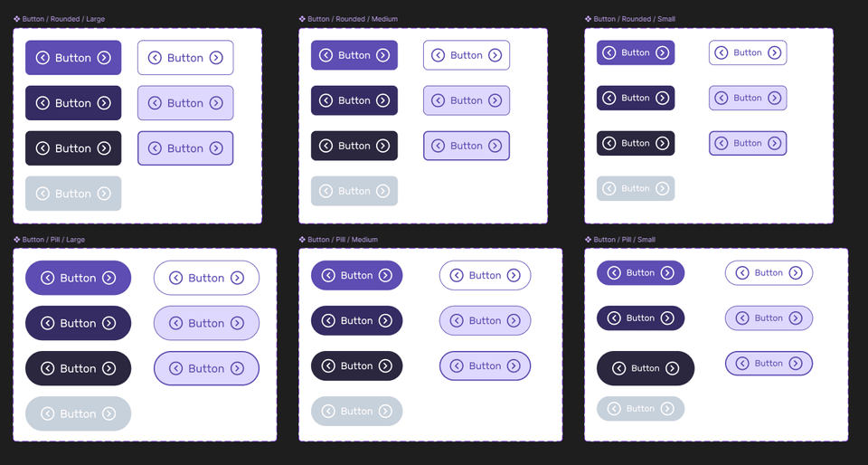Viewport: 868px width, 465px height.
Task: Click left chevron in Pill Small white outlined button
Action: tap(742, 272)
